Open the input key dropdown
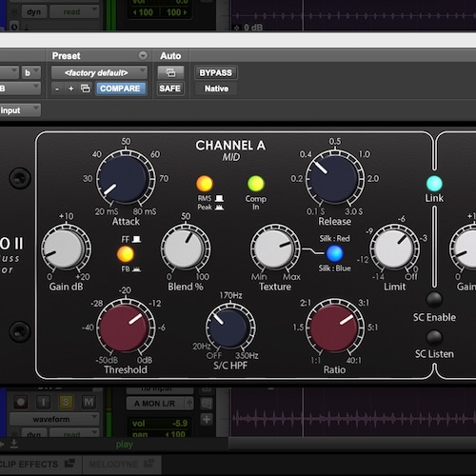This screenshot has height=476, width=476. tap(20, 110)
